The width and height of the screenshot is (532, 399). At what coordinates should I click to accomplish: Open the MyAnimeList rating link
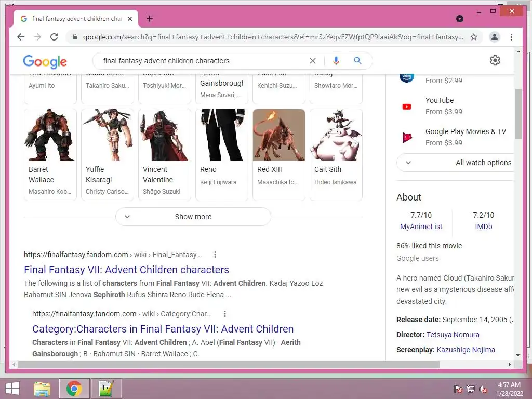pos(421,227)
